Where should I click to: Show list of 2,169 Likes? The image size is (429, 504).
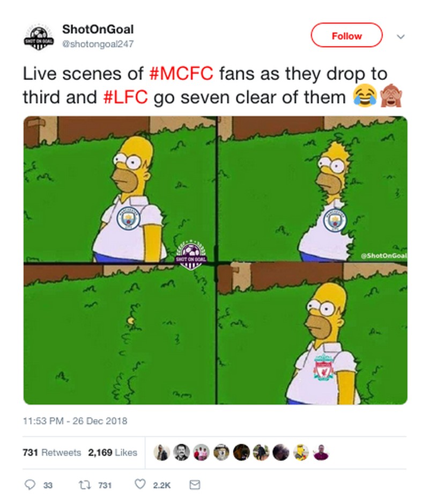tap(113, 452)
